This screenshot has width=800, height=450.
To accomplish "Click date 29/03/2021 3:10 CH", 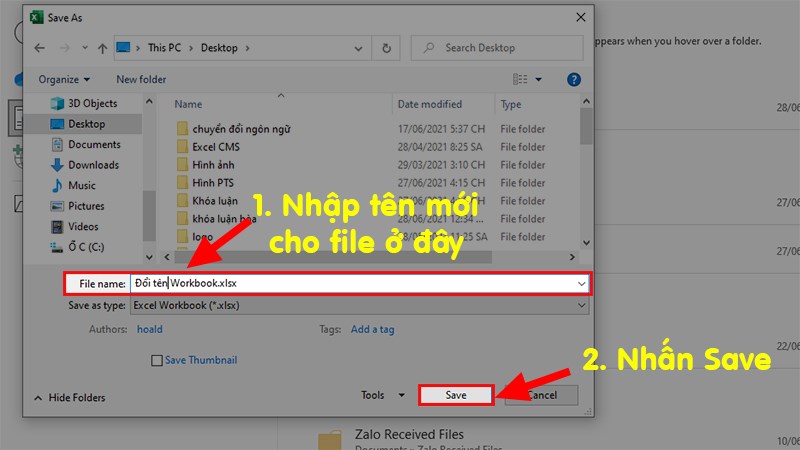I will (441, 165).
